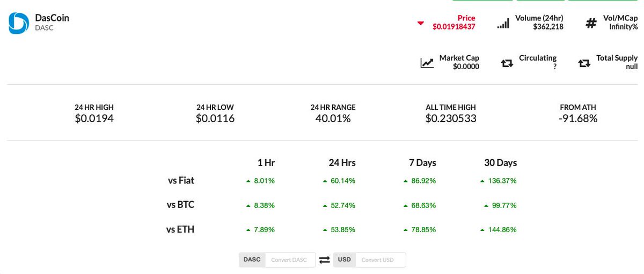Click the vs Fiat 7 Days value 86.92%
The image size is (644, 274).
[423, 181]
